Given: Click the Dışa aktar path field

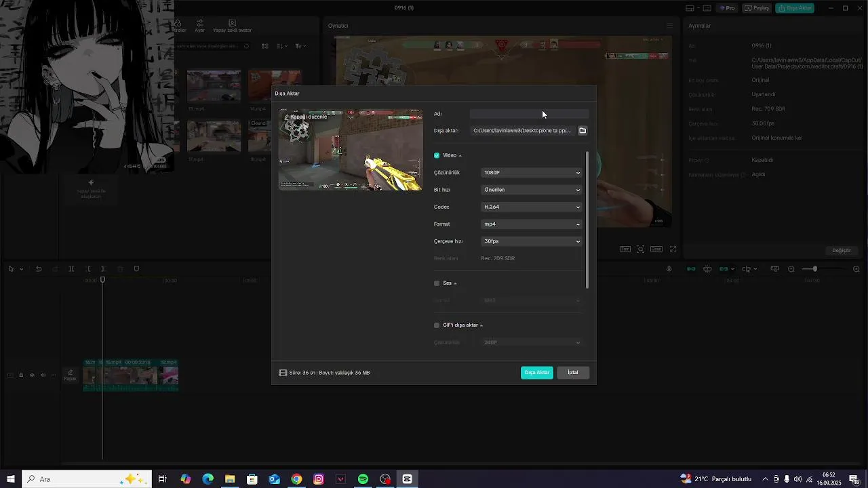Looking at the screenshot, I should (x=522, y=131).
